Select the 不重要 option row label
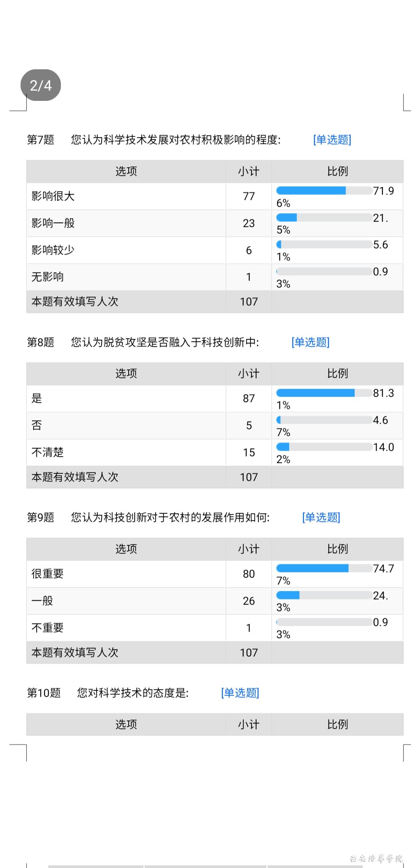 [48, 628]
